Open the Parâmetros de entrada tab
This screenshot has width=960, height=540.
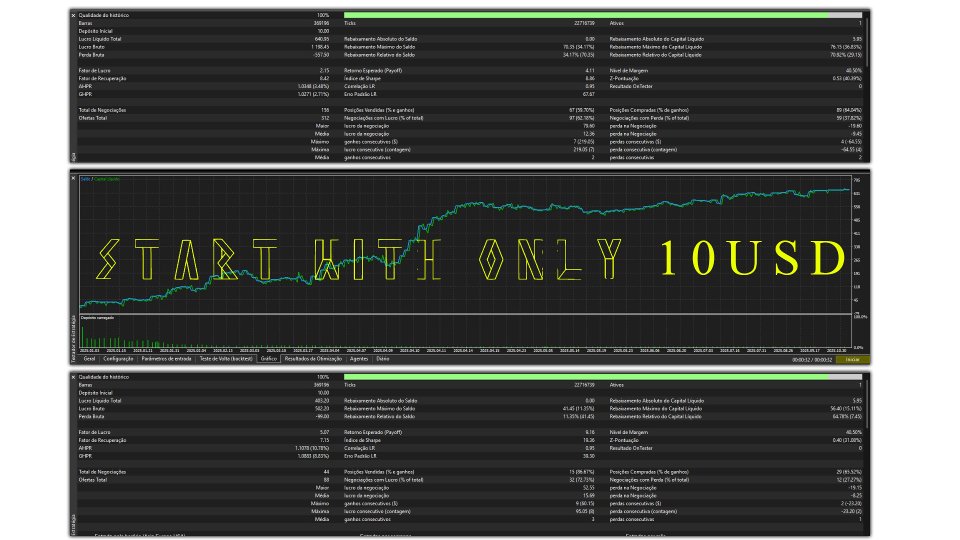coord(167,359)
